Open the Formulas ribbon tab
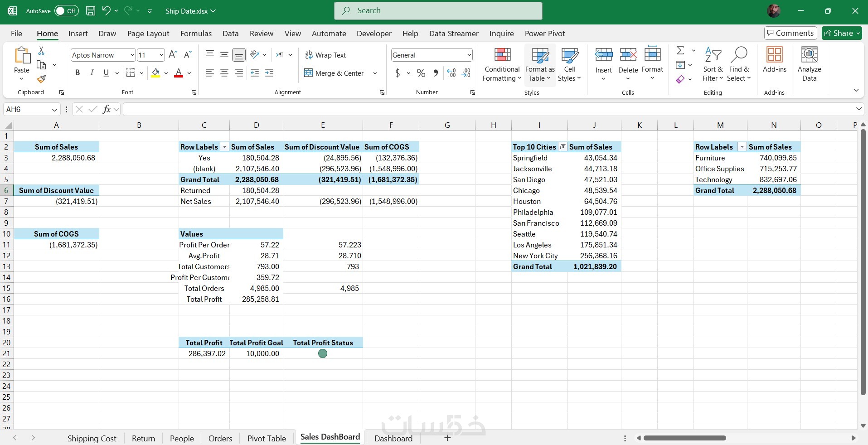Screen dimensions: 868x445 [196, 34]
